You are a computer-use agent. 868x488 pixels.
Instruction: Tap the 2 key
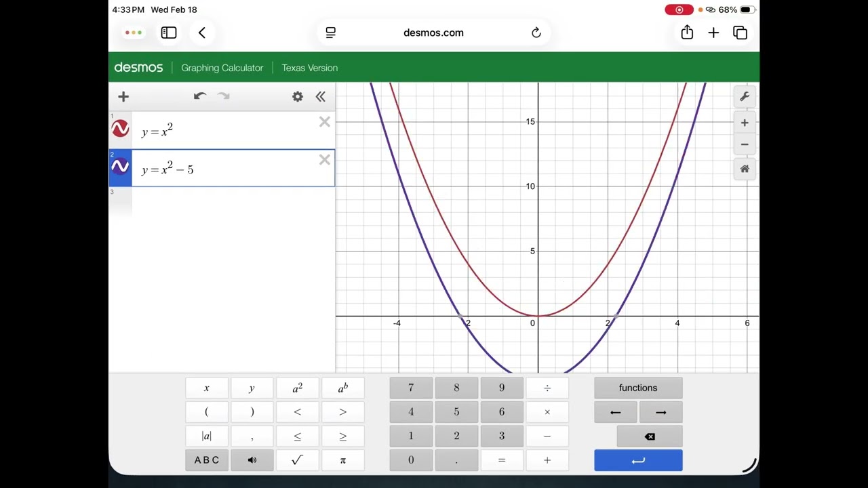pyautogui.click(x=456, y=436)
